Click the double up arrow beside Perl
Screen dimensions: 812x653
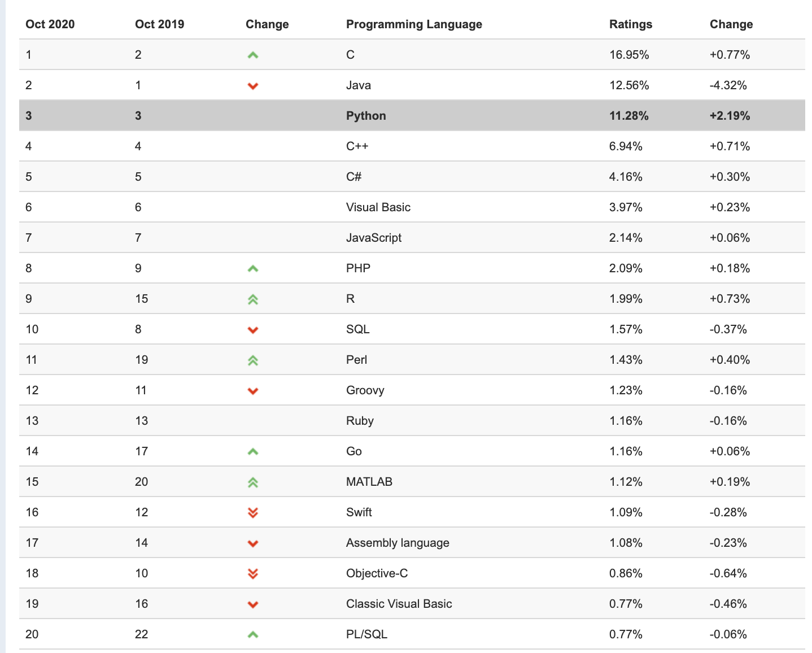pyautogui.click(x=253, y=360)
